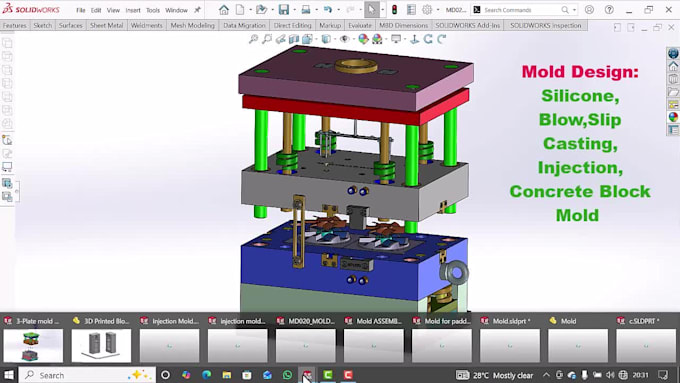
Task: Expand the Open document dropdown arrow
Action: 272,10
